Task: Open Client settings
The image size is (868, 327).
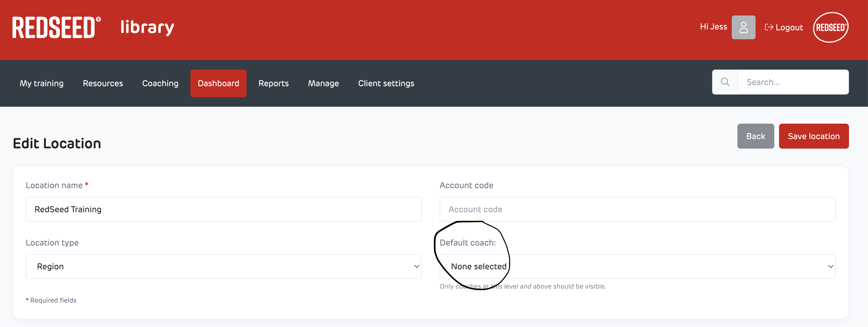Action: pyautogui.click(x=386, y=83)
